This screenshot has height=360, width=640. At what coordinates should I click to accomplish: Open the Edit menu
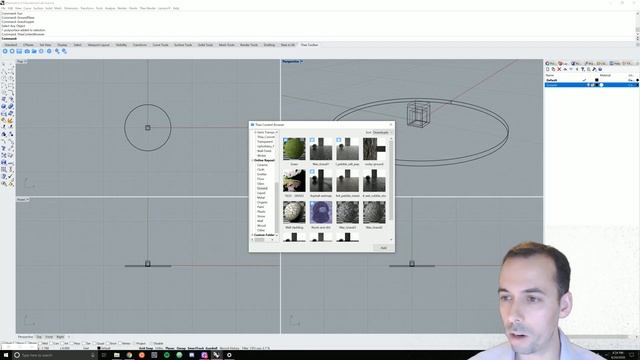pyautogui.click(x=10, y=8)
